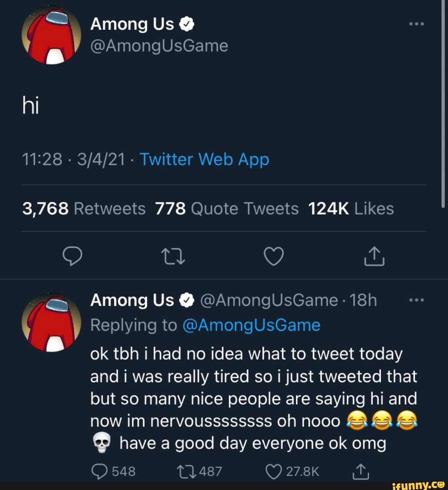
Task: Expand options via the three-dot menu top right
Action: pos(417,24)
